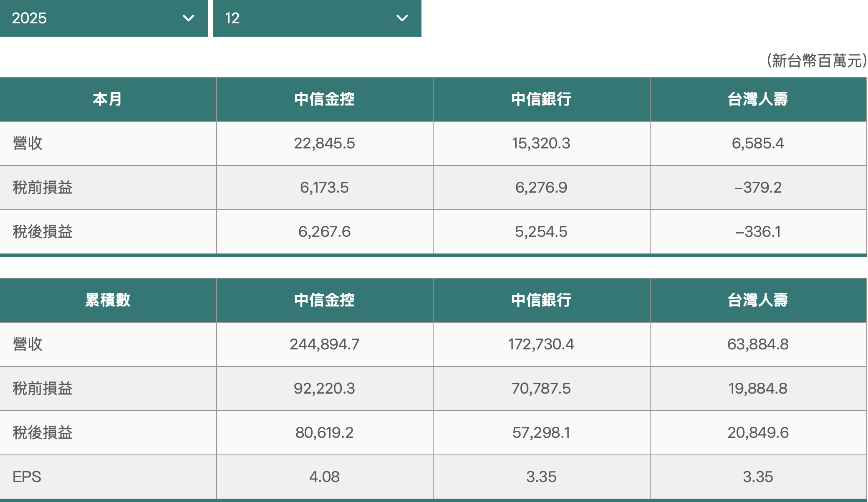This screenshot has height=502, width=868.
Task: Click the EPS value 4.08 for 中信金控
Action: [x=324, y=477]
